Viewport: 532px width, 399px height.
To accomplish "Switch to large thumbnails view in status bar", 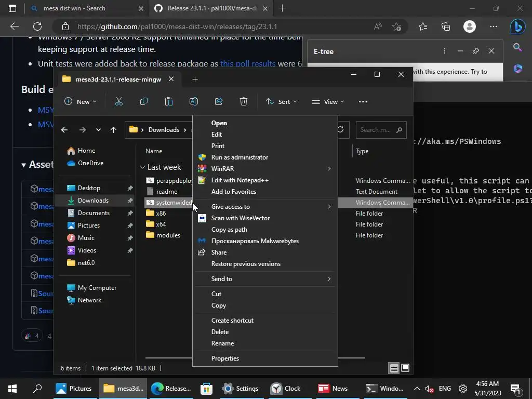I will coord(405,368).
